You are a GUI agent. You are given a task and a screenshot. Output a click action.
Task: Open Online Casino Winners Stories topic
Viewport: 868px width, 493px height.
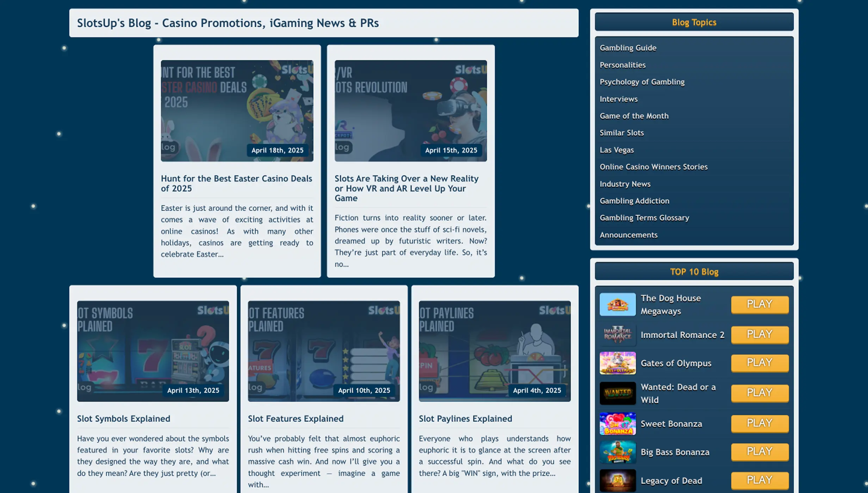653,167
